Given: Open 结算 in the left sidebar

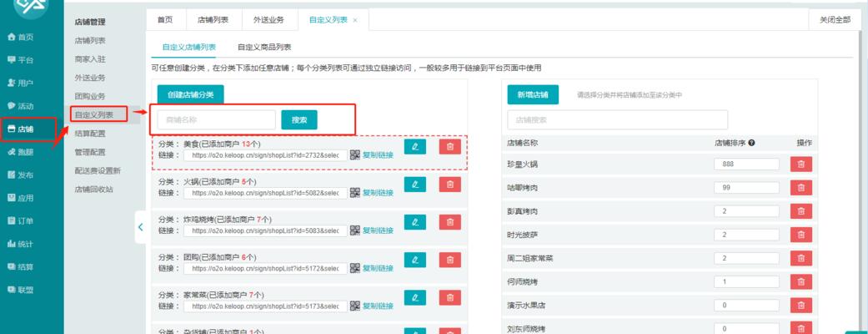Looking at the screenshot, I should pyautogui.click(x=21, y=267).
